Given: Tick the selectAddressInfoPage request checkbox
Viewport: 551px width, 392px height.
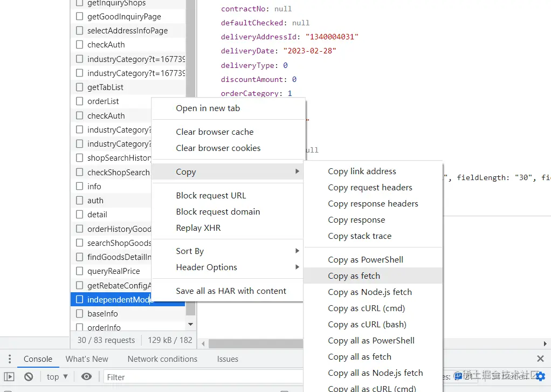Looking at the screenshot, I should pos(80,31).
